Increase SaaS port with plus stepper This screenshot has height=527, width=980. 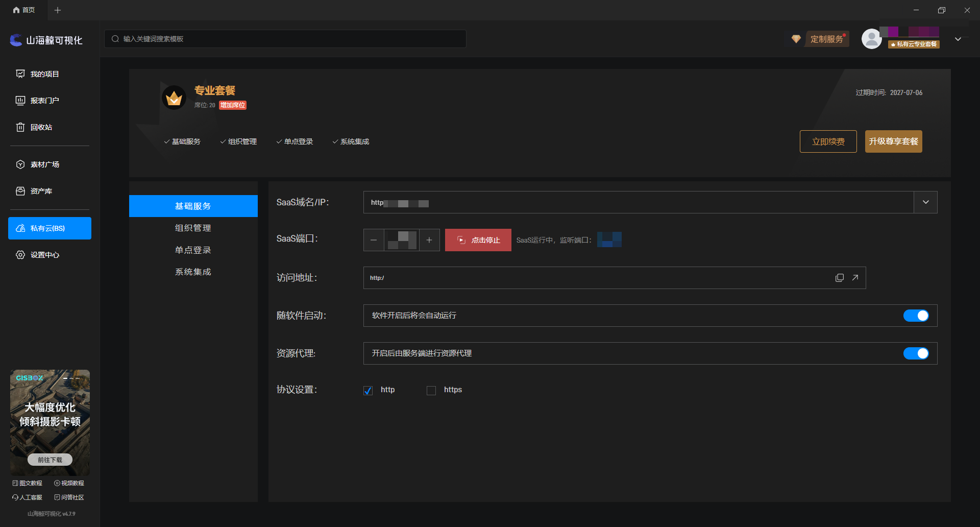point(429,240)
